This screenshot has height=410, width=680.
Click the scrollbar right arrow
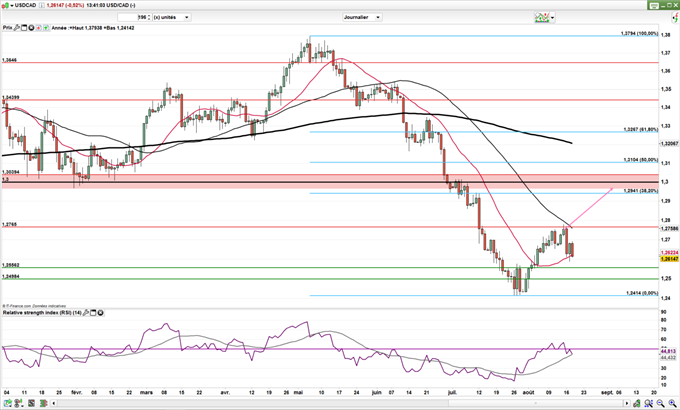click(x=627, y=403)
